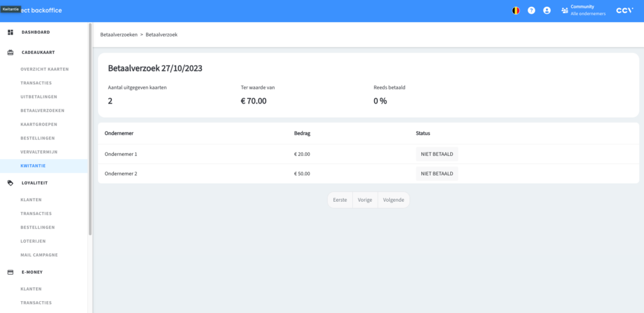Open Bestellingen under Loyaliteit

coord(37,228)
